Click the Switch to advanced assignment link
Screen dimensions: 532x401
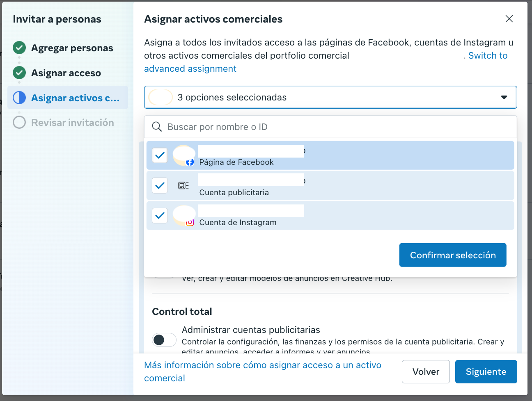tap(488, 56)
